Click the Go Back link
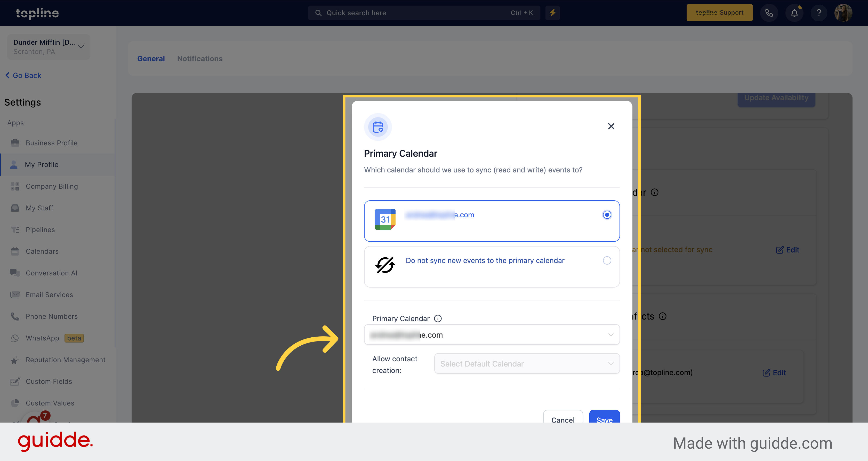 pyautogui.click(x=23, y=75)
